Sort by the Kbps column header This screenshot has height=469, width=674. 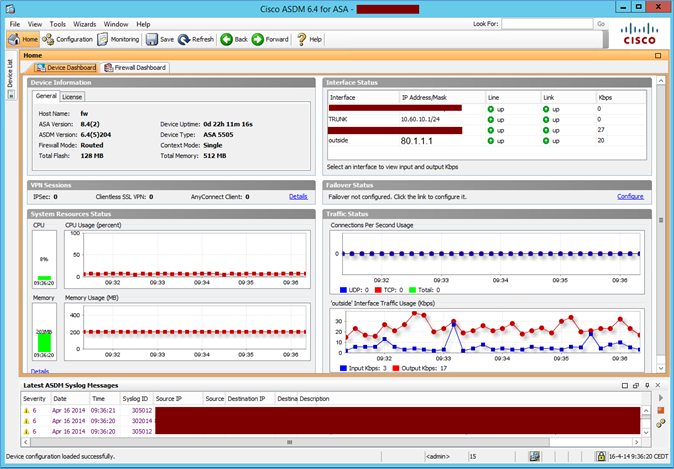click(x=621, y=98)
